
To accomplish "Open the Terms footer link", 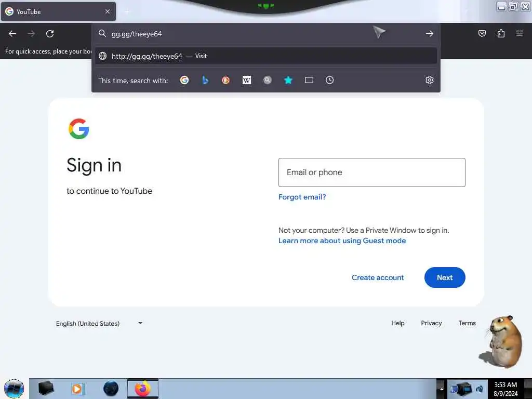I will (x=467, y=323).
